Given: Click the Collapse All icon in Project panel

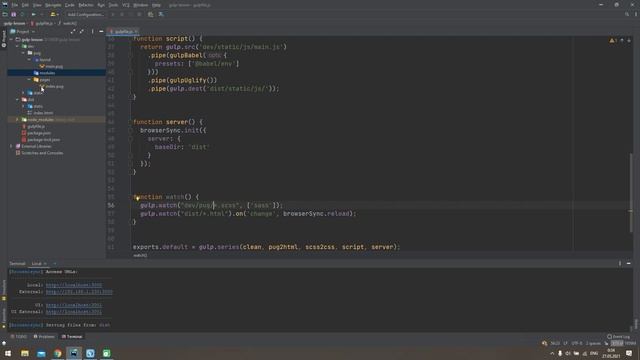Looking at the screenshot, I should [x=82, y=31].
